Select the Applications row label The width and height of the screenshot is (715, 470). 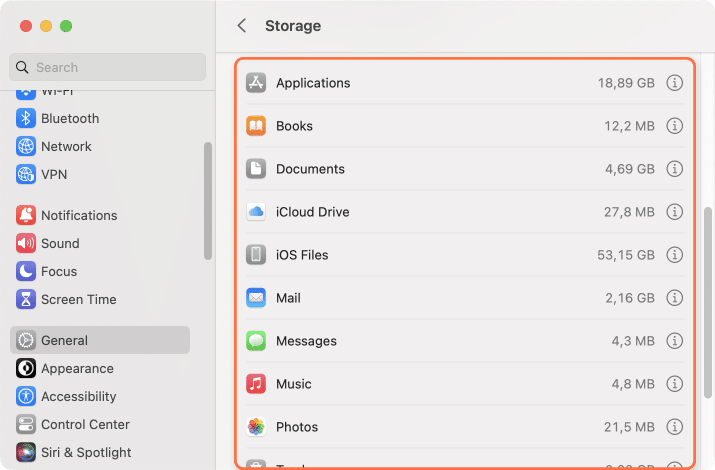tap(313, 83)
